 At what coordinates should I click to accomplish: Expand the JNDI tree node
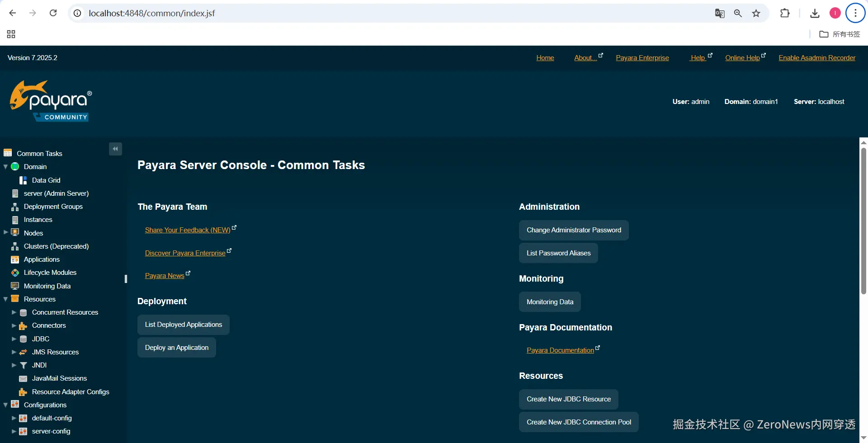click(14, 365)
